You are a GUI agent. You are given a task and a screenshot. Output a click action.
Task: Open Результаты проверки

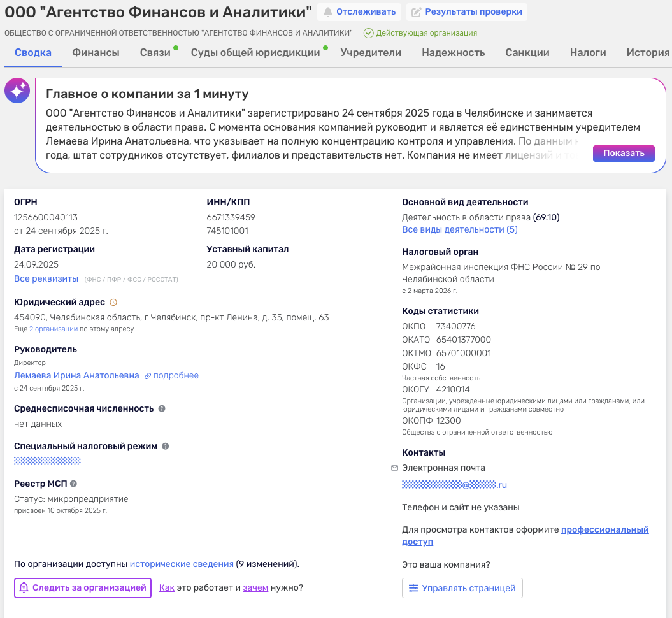467,12
